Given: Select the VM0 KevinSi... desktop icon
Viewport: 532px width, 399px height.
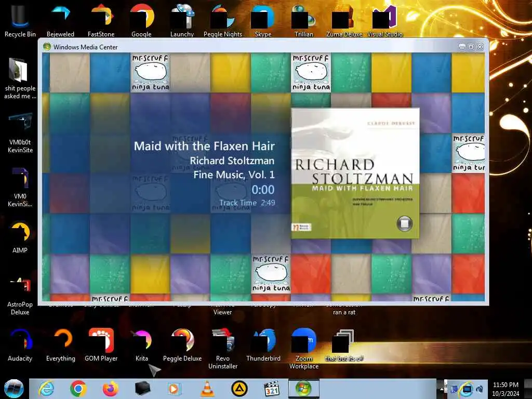Looking at the screenshot, I should pos(20,187).
